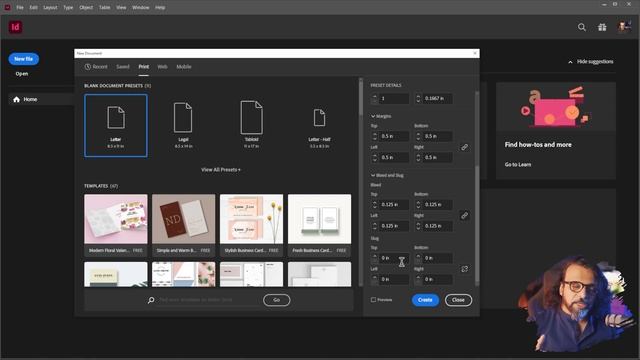Select the Tabloid blank document preset
This screenshot has height=360, width=640.
point(251,125)
